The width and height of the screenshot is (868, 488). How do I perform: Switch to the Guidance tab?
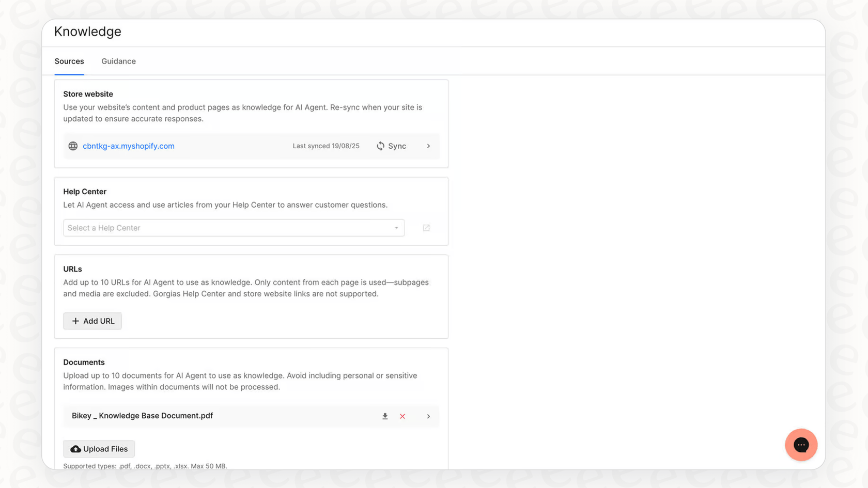pos(118,61)
